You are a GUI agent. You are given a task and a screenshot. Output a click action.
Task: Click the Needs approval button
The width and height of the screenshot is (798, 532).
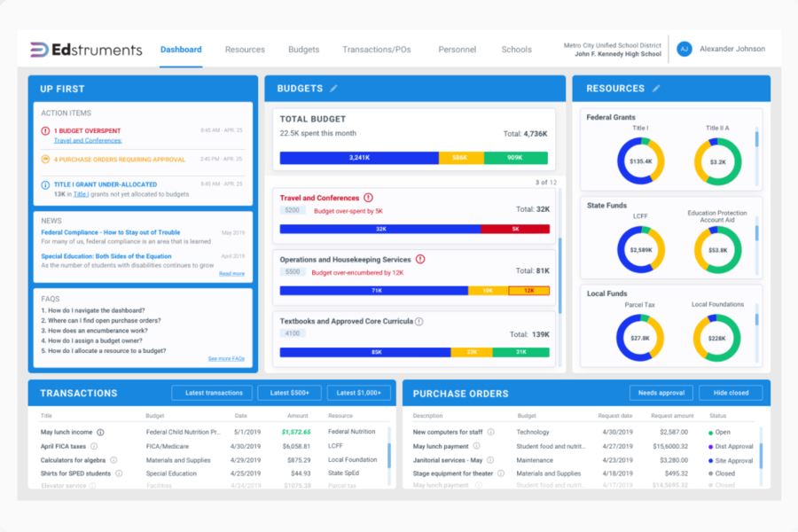pyautogui.click(x=661, y=393)
